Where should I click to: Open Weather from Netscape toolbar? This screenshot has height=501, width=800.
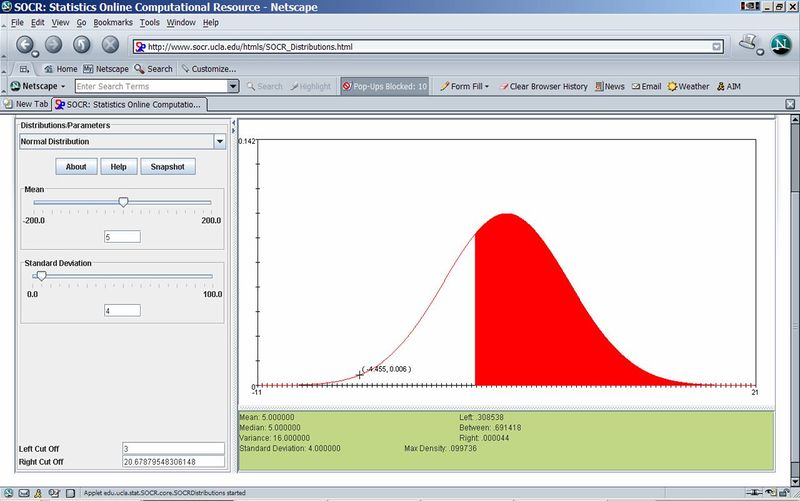pos(688,86)
